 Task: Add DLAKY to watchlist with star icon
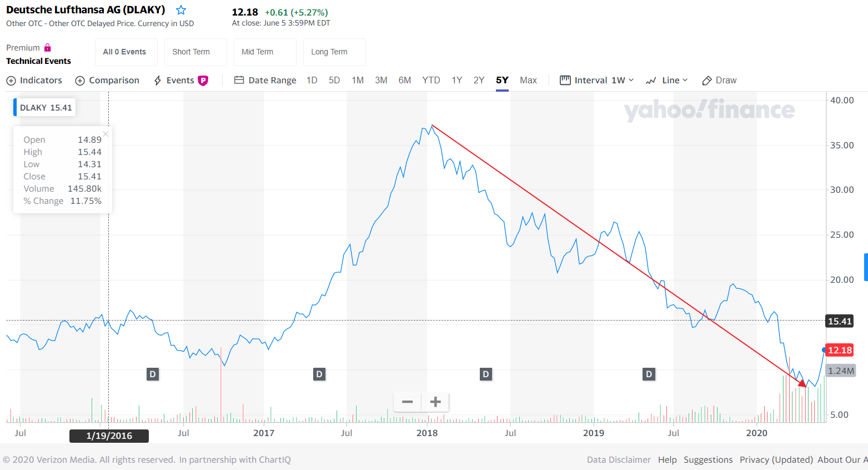[x=181, y=10]
